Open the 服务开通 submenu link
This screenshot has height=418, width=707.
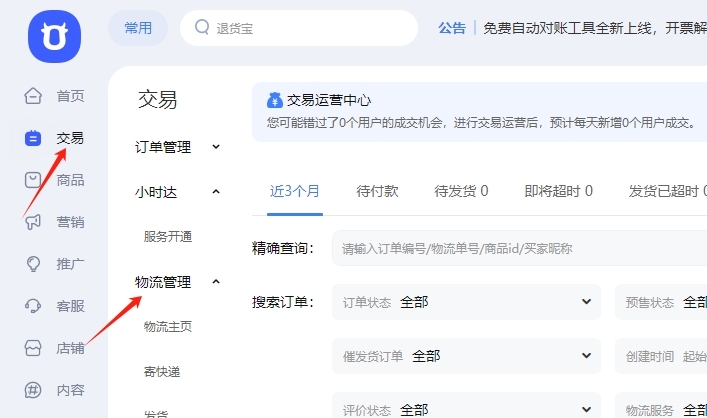point(168,237)
